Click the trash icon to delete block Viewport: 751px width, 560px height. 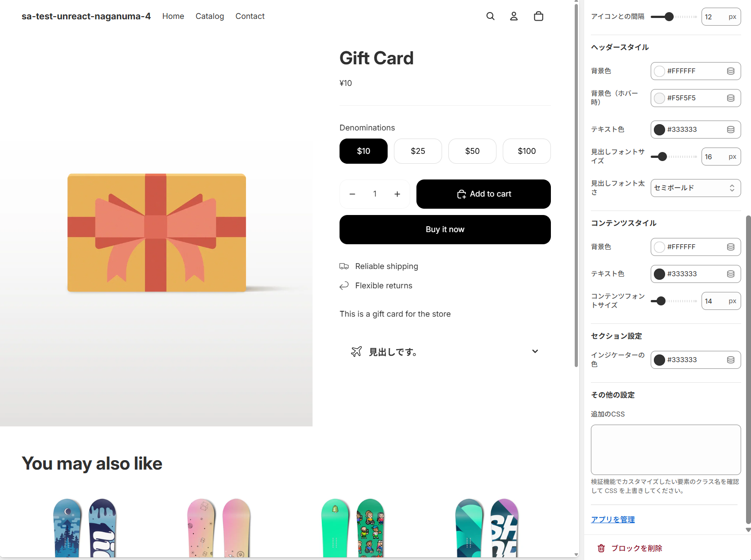tap(601, 548)
